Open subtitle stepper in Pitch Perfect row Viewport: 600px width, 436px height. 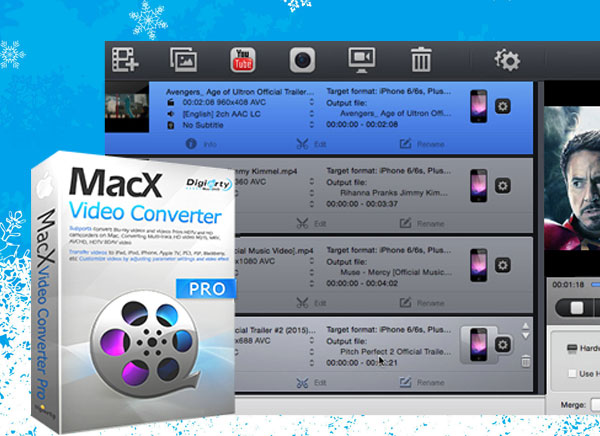click(311, 363)
